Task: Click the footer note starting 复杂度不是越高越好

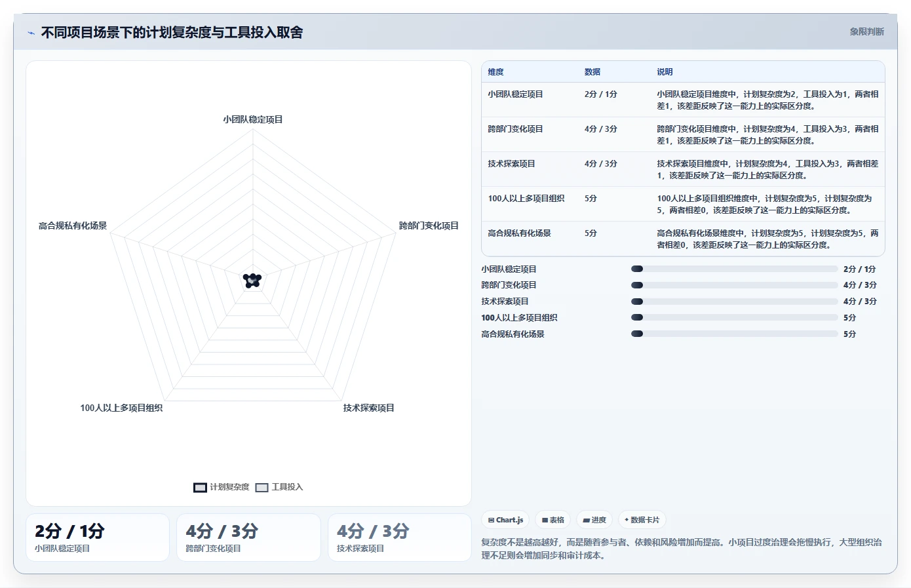Action: pos(682,549)
